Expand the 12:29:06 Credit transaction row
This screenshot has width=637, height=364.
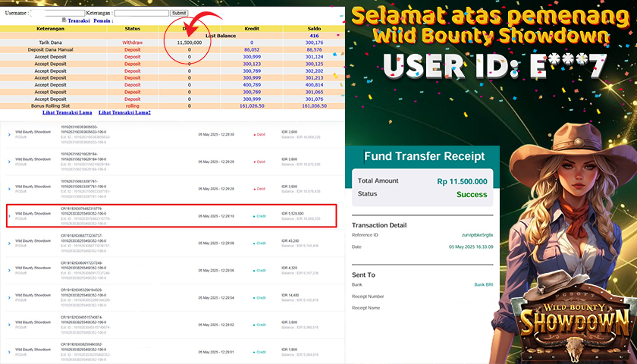9,271
